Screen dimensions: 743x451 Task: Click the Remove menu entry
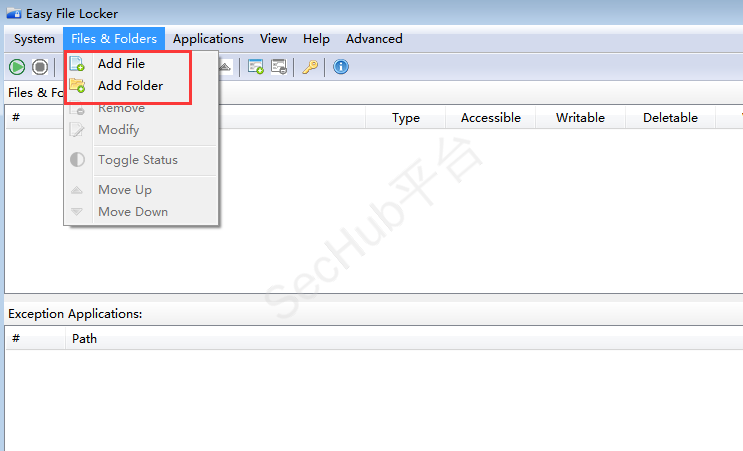click(141, 108)
